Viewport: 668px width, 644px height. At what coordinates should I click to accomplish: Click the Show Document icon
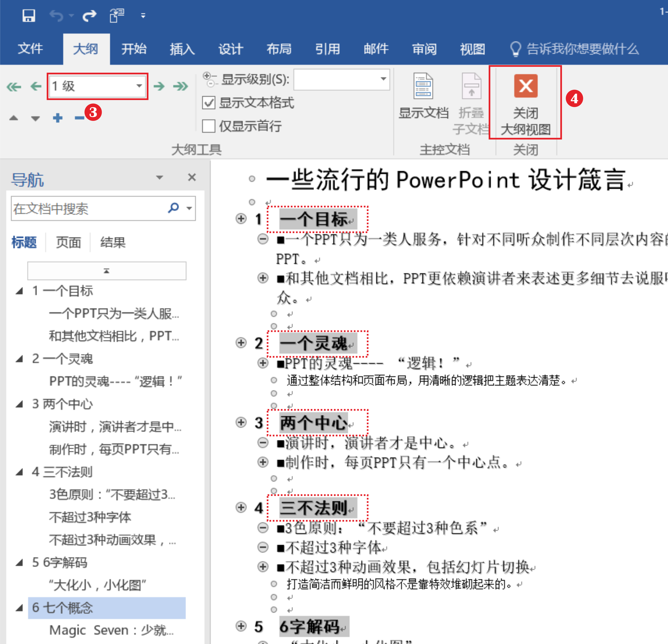(423, 87)
